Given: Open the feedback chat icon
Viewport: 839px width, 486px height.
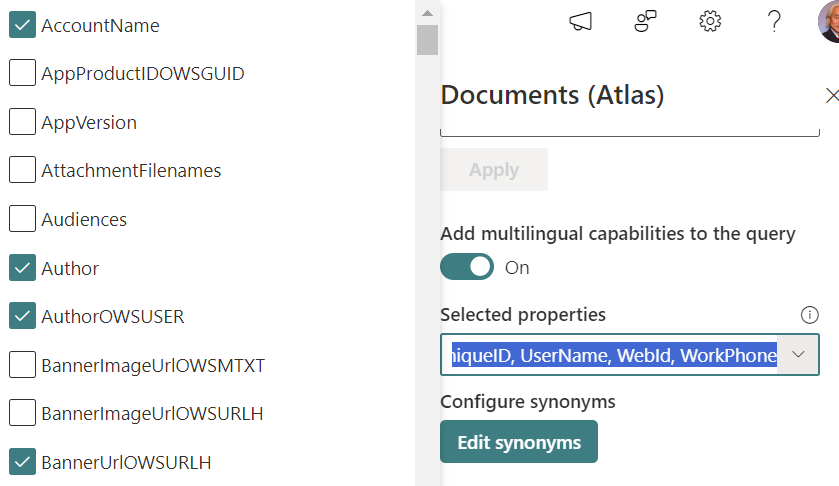Looking at the screenshot, I should click(645, 22).
